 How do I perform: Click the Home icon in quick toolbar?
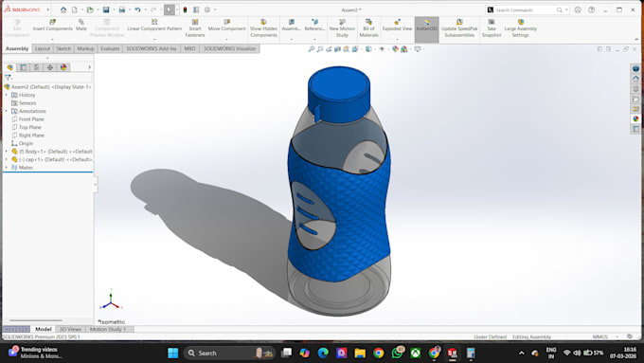coord(63,9)
